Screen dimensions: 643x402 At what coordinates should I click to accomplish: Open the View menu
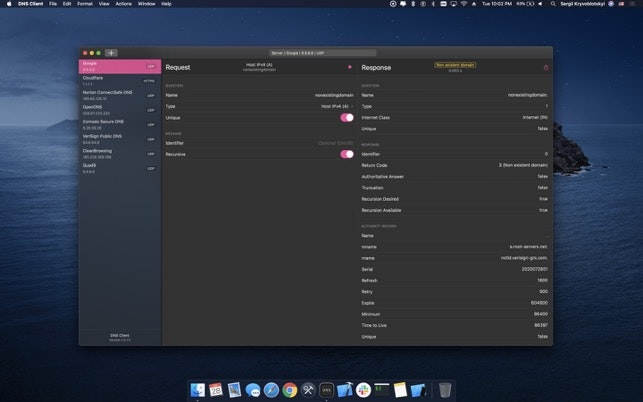104,4
